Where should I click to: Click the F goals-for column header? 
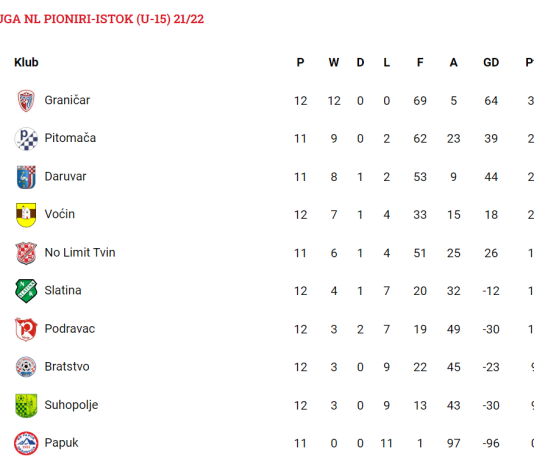click(x=420, y=62)
